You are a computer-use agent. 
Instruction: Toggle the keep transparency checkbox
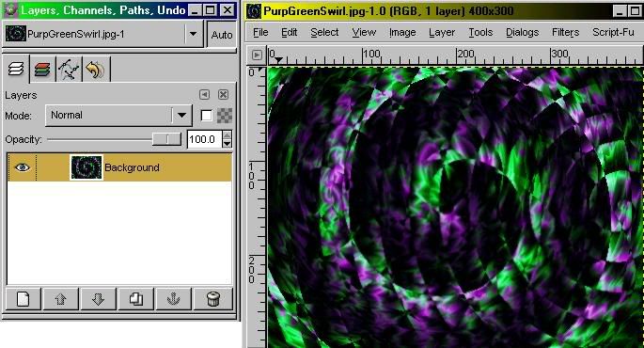click(x=206, y=116)
